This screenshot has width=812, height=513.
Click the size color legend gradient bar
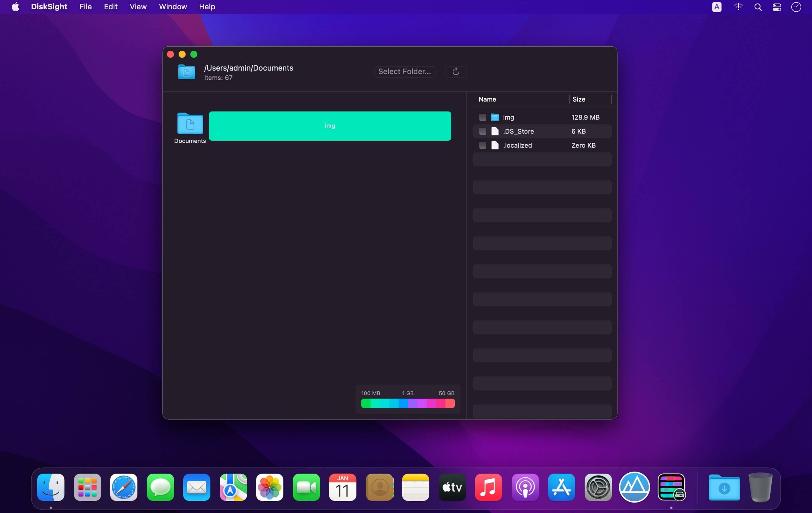(408, 403)
